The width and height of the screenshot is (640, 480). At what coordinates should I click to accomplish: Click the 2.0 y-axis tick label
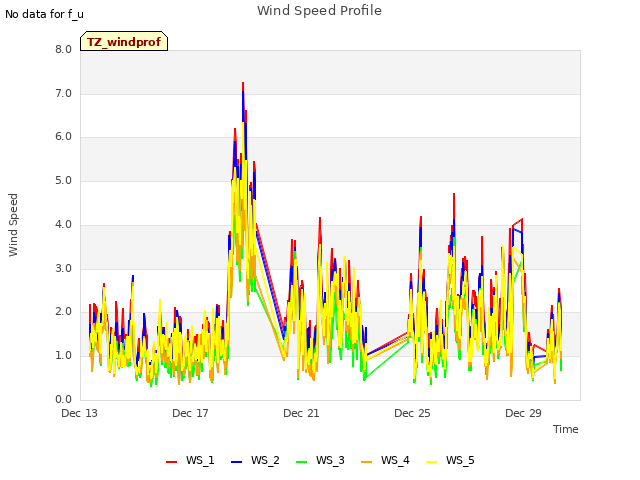point(64,312)
